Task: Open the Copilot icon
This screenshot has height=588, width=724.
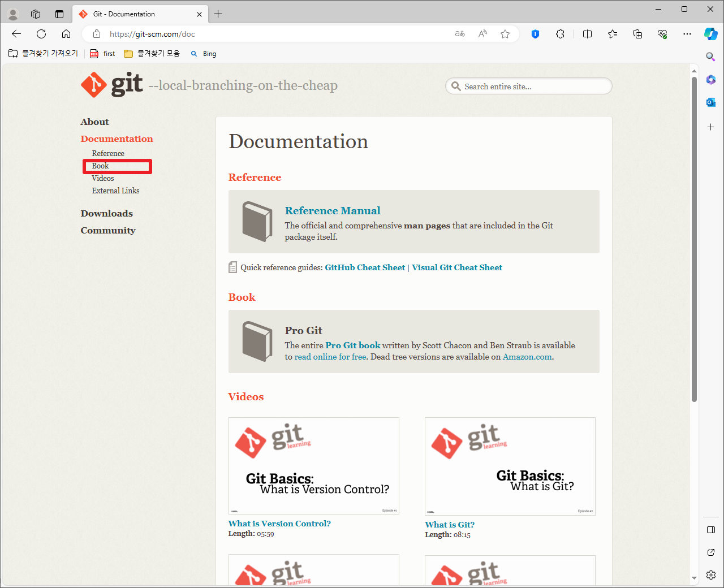Action: point(711,34)
